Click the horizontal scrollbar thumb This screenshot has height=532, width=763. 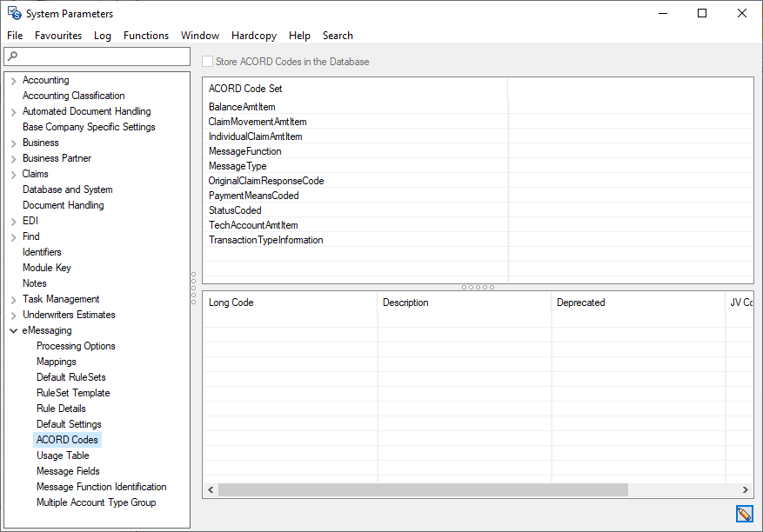tap(422, 490)
